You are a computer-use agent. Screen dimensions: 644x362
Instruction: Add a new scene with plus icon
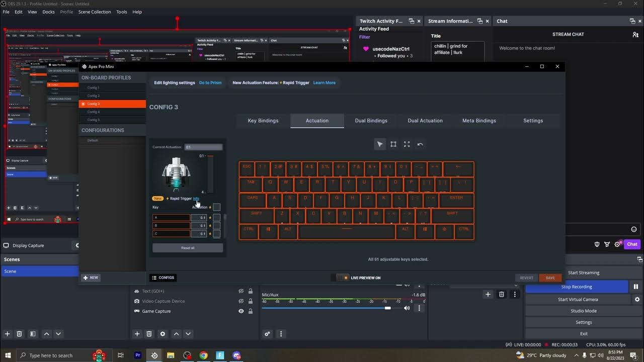tap(7, 334)
